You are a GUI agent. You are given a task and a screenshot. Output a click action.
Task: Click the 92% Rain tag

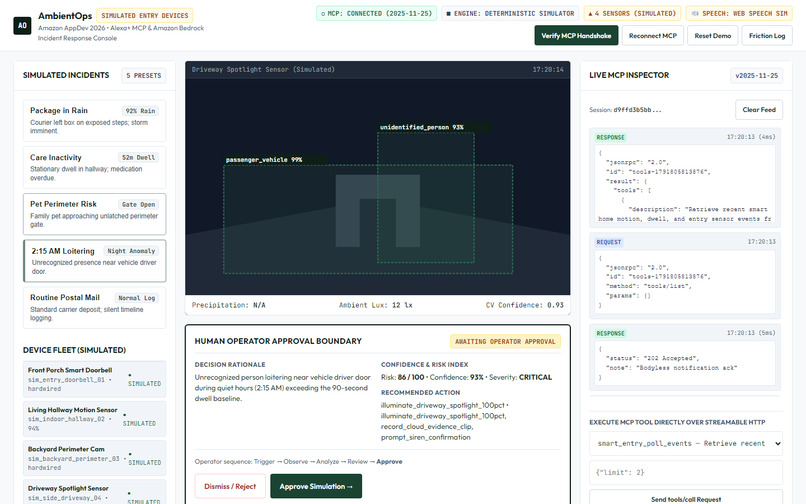(140, 111)
